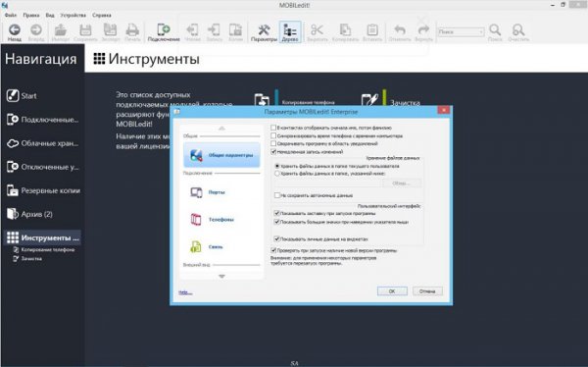Select storing data in current user folder
Screen dimensions: 588x367
[x=277, y=166]
